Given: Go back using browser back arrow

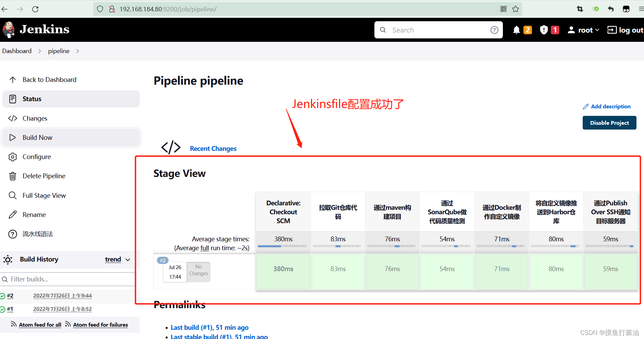Looking at the screenshot, I should 5,9.
